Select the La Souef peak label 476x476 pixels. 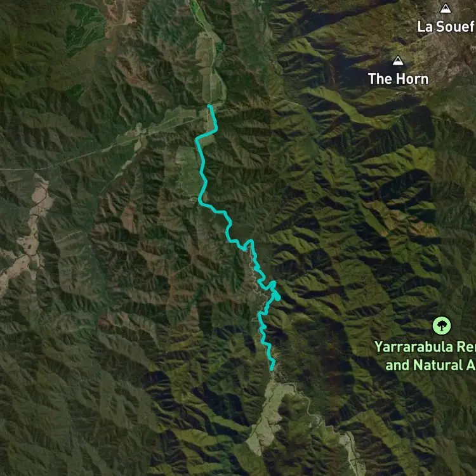tap(446, 27)
